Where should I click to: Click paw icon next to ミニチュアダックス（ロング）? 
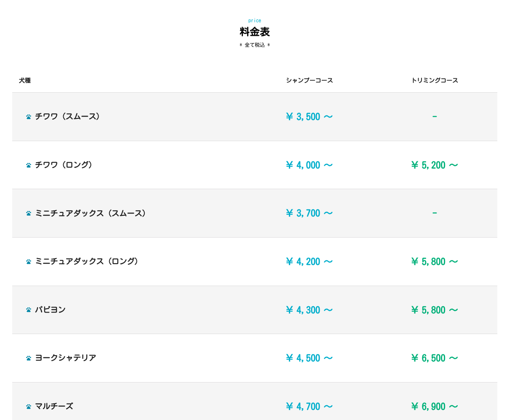pyautogui.click(x=29, y=262)
